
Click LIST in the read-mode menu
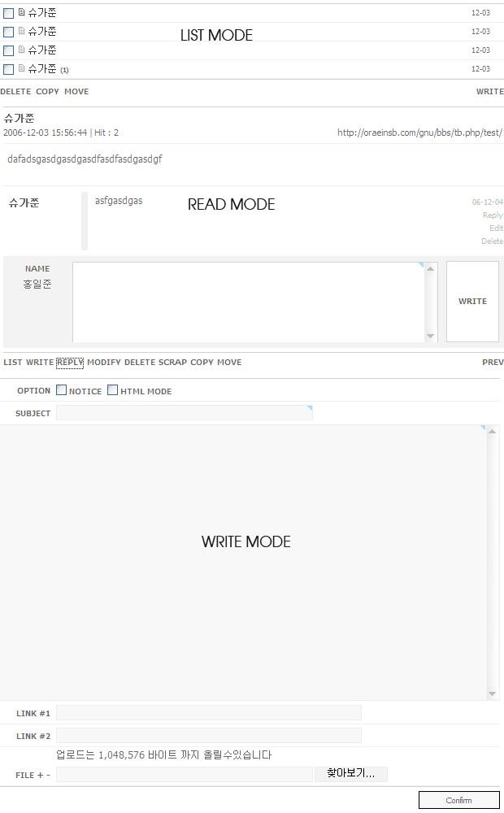12,363
